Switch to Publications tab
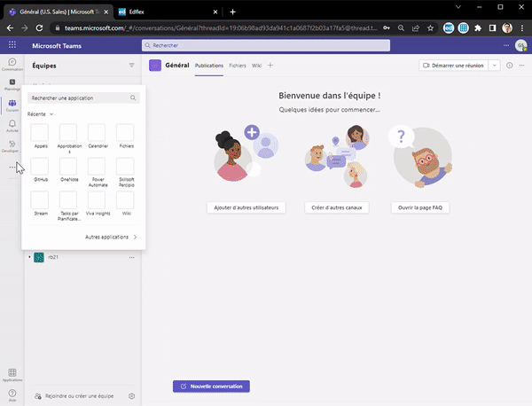 click(x=209, y=66)
